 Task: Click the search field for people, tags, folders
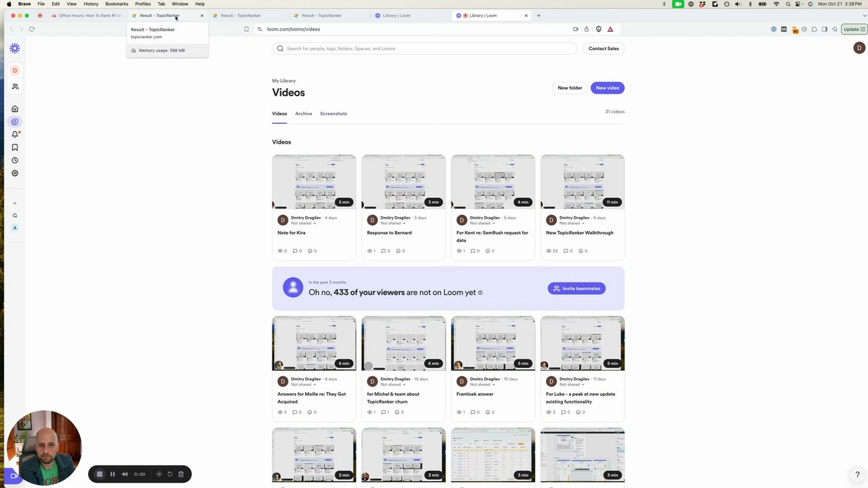click(425, 48)
